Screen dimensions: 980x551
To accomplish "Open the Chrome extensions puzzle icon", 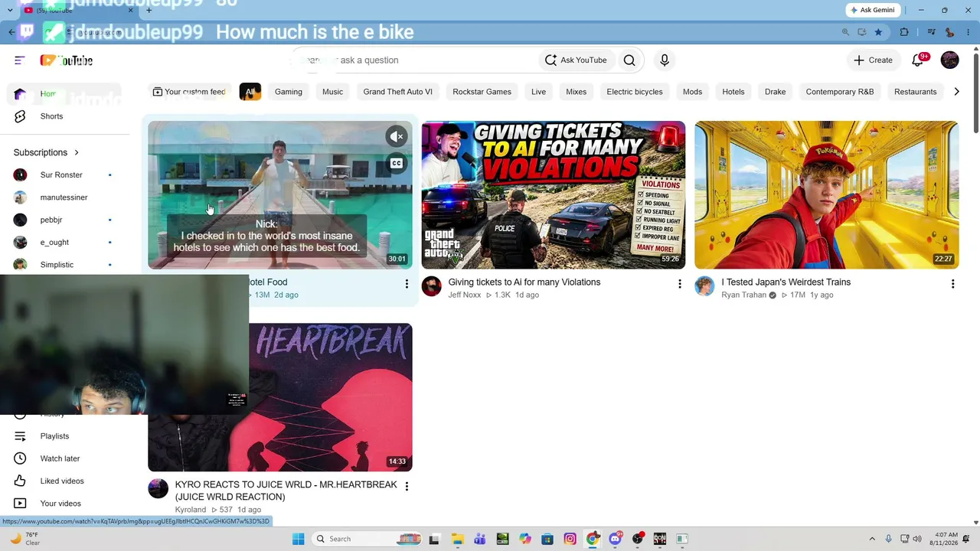I will pyautogui.click(x=904, y=32).
